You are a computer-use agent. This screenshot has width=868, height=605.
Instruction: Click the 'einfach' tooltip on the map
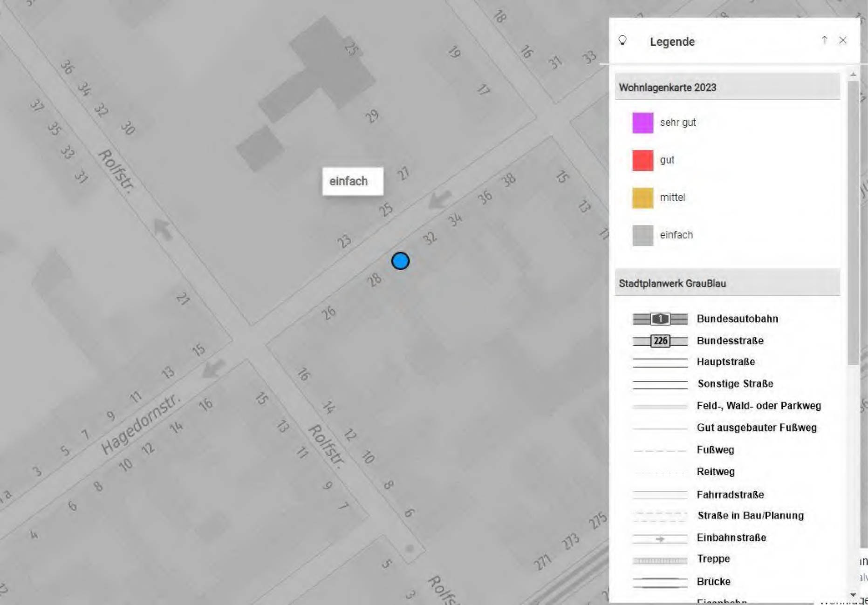pos(353,181)
